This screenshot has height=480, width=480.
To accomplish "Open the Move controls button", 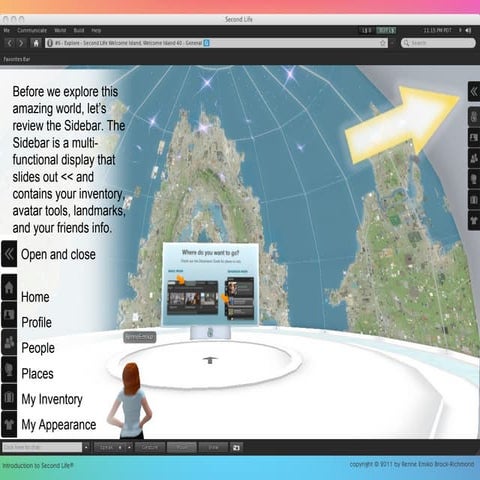I will tap(182, 447).
